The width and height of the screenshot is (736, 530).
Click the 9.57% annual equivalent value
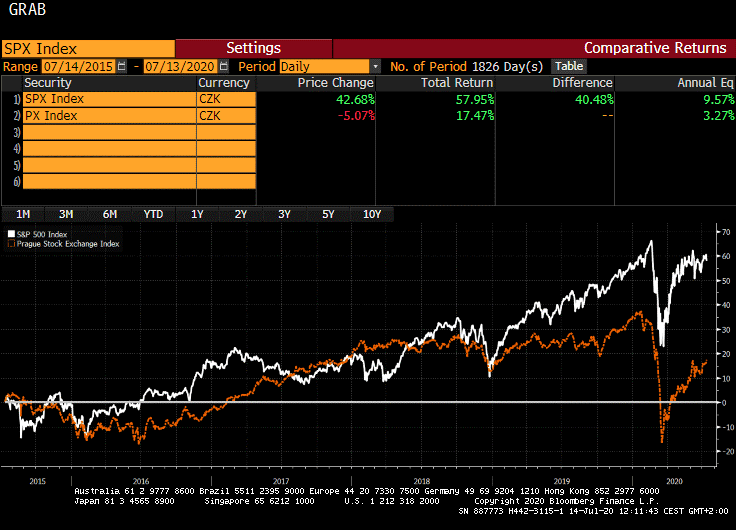click(x=719, y=100)
